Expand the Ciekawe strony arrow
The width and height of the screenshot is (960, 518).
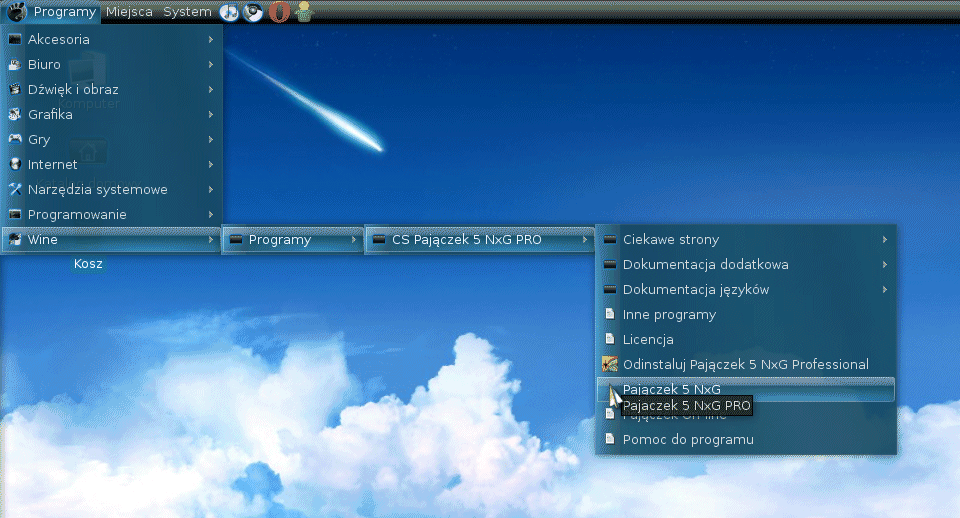[x=885, y=239]
